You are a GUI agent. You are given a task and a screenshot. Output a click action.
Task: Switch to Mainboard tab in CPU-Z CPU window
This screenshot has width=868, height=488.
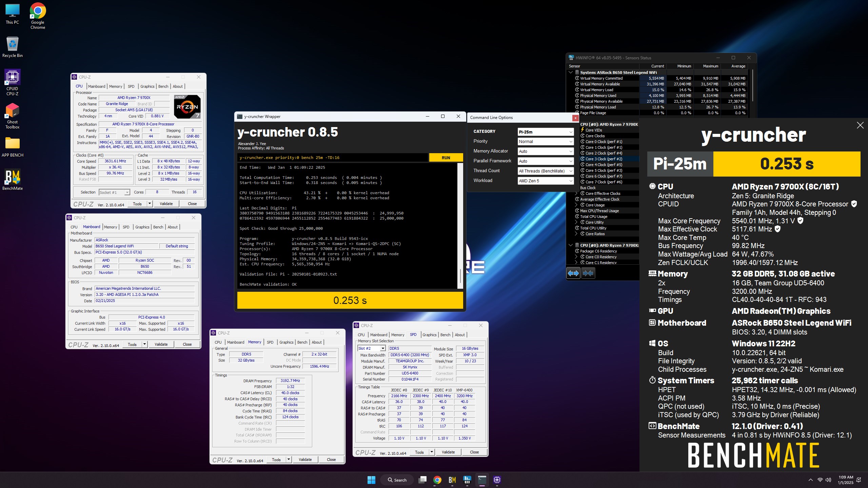[97, 86]
